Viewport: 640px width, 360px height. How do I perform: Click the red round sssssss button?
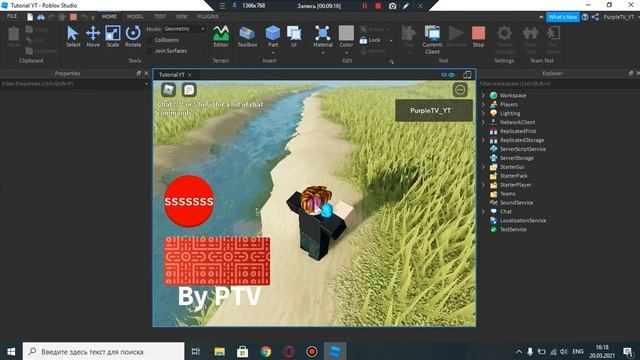tap(189, 201)
